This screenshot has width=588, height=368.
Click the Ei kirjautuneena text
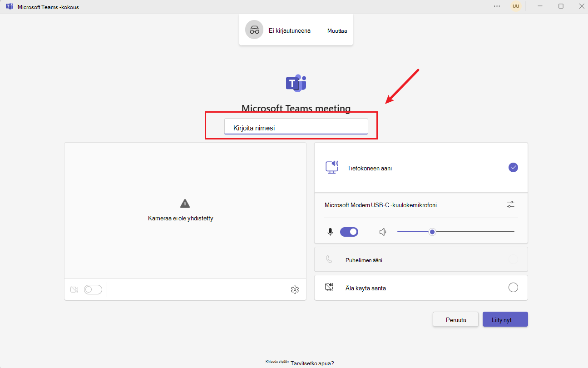(x=290, y=31)
